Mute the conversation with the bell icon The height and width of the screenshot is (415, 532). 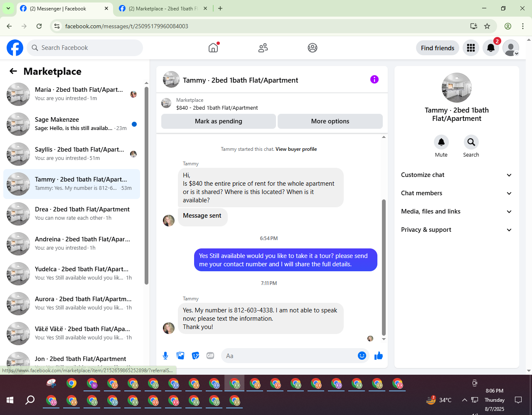pyautogui.click(x=441, y=142)
